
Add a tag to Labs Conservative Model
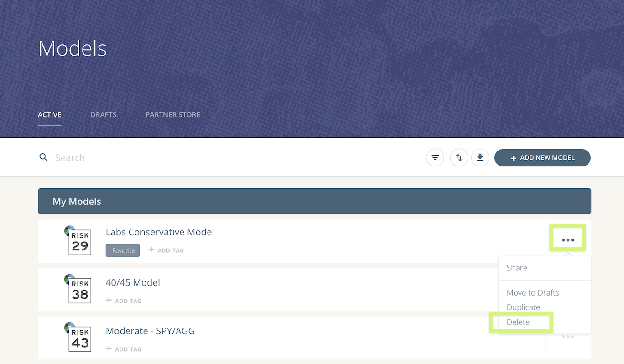[x=166, y=250]
